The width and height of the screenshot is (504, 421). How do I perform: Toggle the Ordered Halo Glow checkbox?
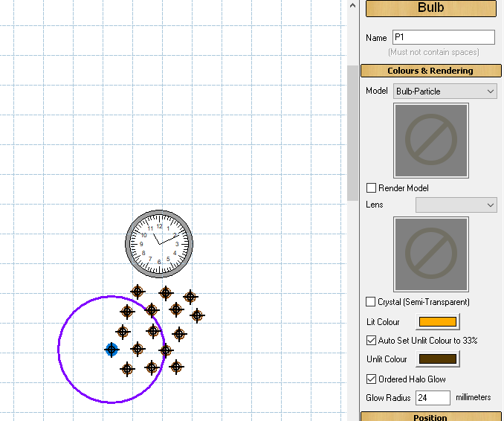(371, 379)
